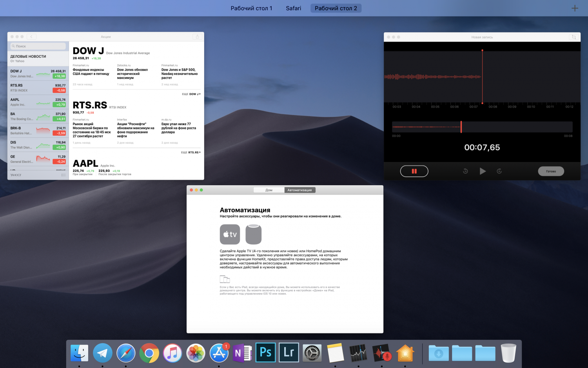Toggle DIS +0,90 change badge
Image resolution: width=588 pixels, height=368 pixels.
pos(60,148)
